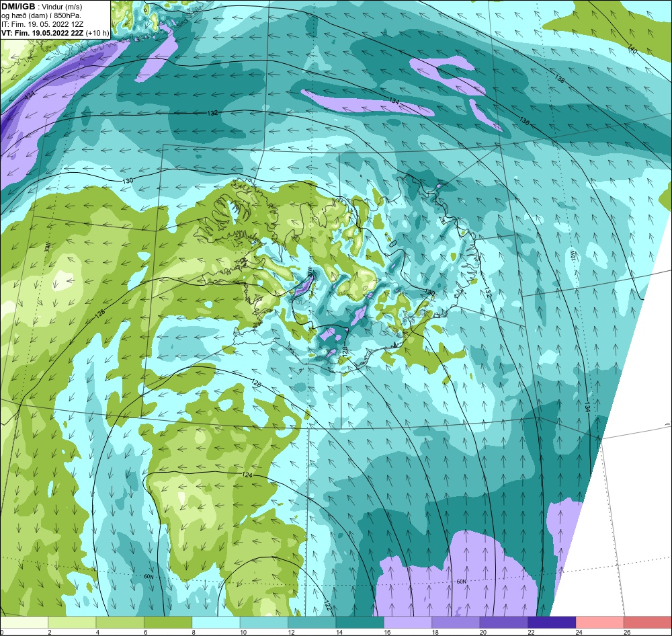Image resolution: width=672 pixels, height=636 pixels.
Task: Click the legend scale label '16'
Action: click(387, 632)
